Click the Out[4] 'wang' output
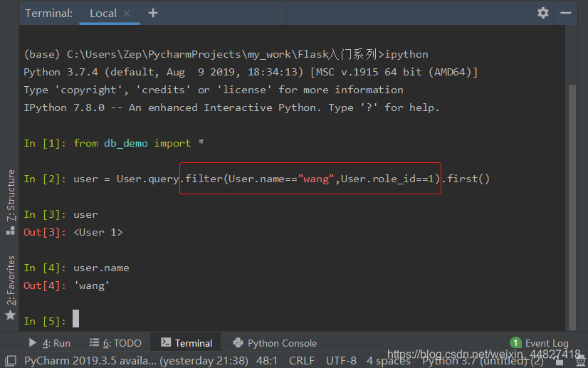Image resolution: width=588 pixels, height=368 pixels. (92, 286)
